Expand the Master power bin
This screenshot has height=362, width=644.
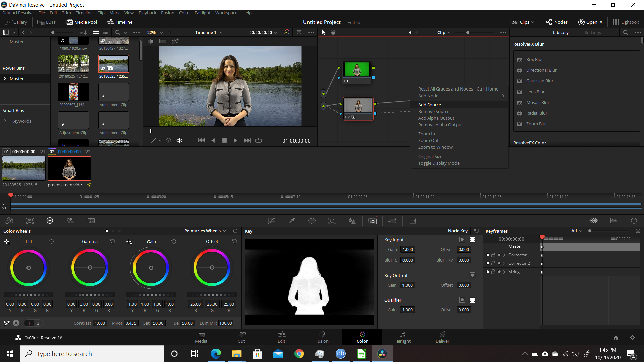5,79
